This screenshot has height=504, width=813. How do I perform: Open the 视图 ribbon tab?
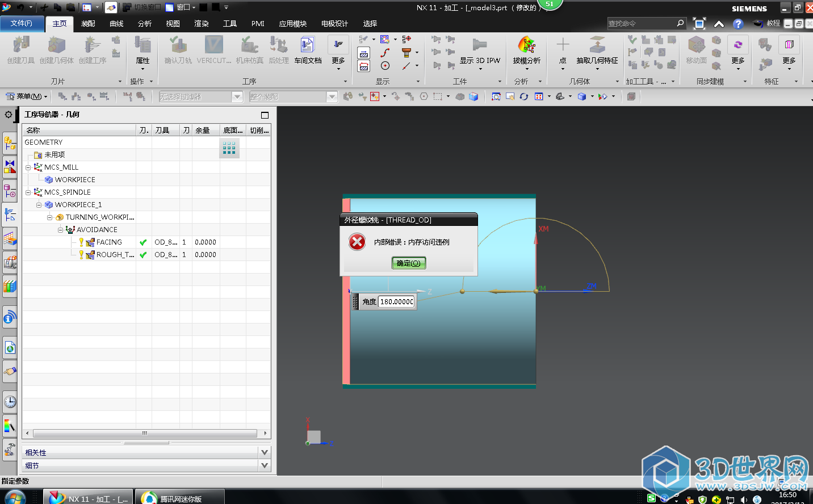pos(173,23)
